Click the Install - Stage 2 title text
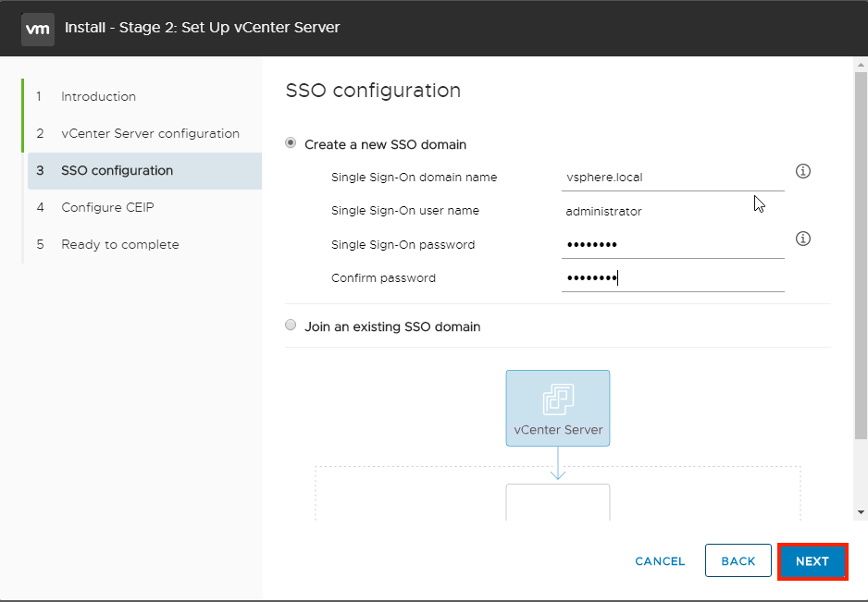Screen dimensions: 868x602 click(202, 28)
